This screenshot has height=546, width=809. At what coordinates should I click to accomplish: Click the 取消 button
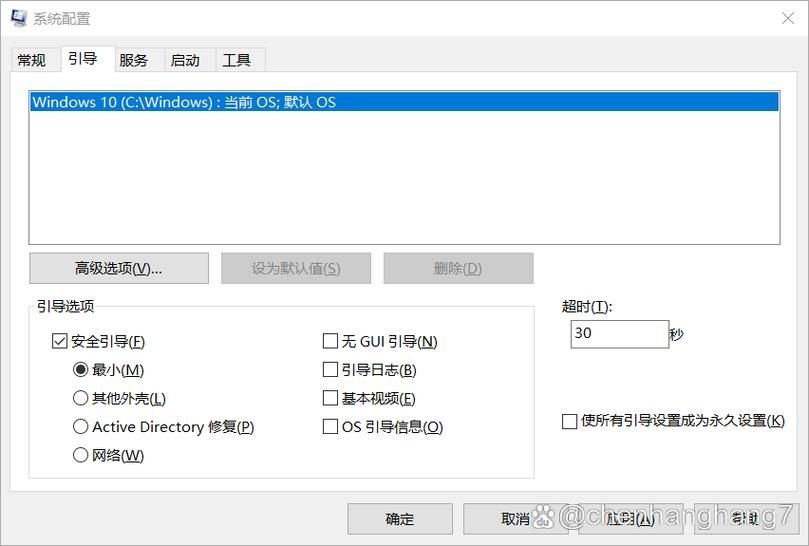pyautogui.click(x=515, y=519)
